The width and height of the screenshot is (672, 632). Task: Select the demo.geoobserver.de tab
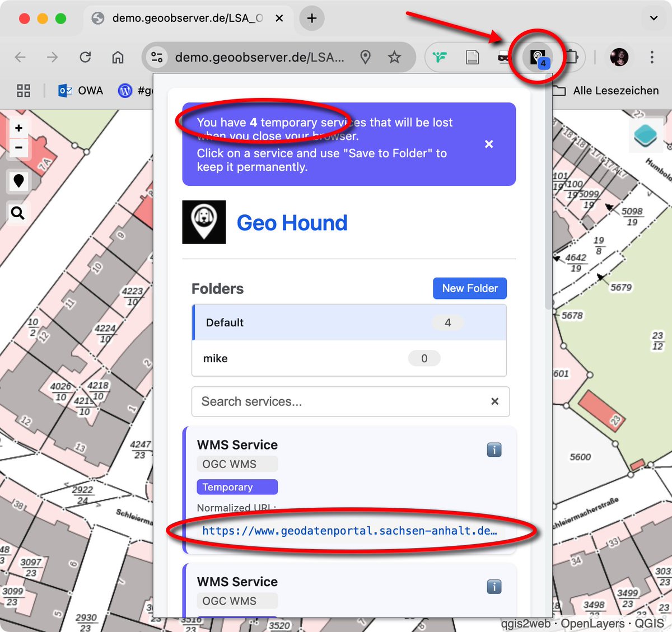click(189, 18)
